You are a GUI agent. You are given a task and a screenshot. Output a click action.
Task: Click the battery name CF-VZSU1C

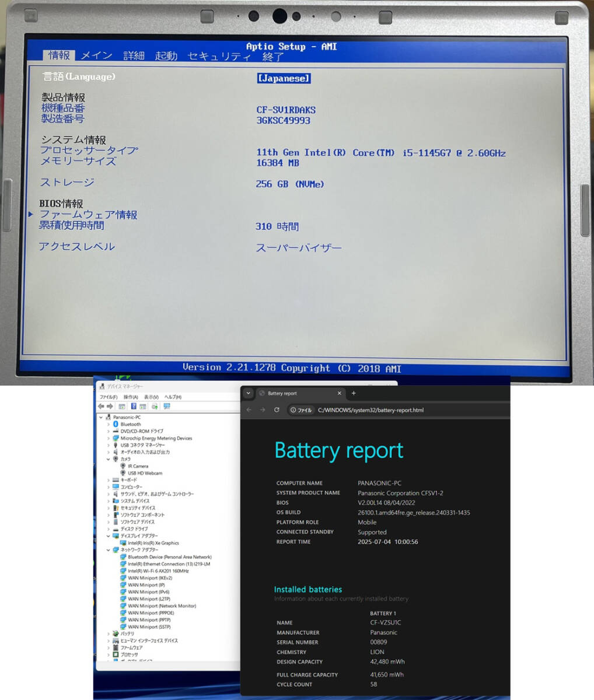[x=385, y=622]
